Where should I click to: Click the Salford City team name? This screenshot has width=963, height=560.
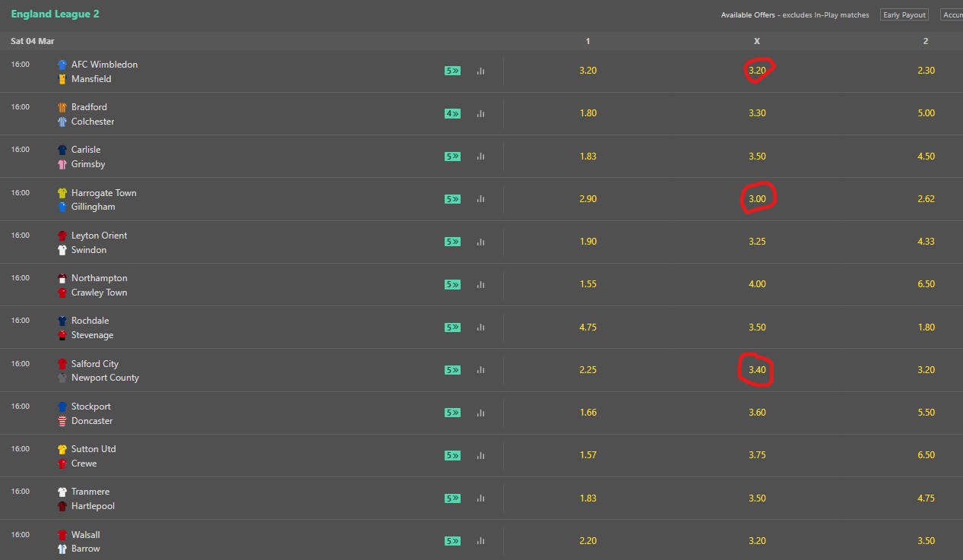[95, 364]
